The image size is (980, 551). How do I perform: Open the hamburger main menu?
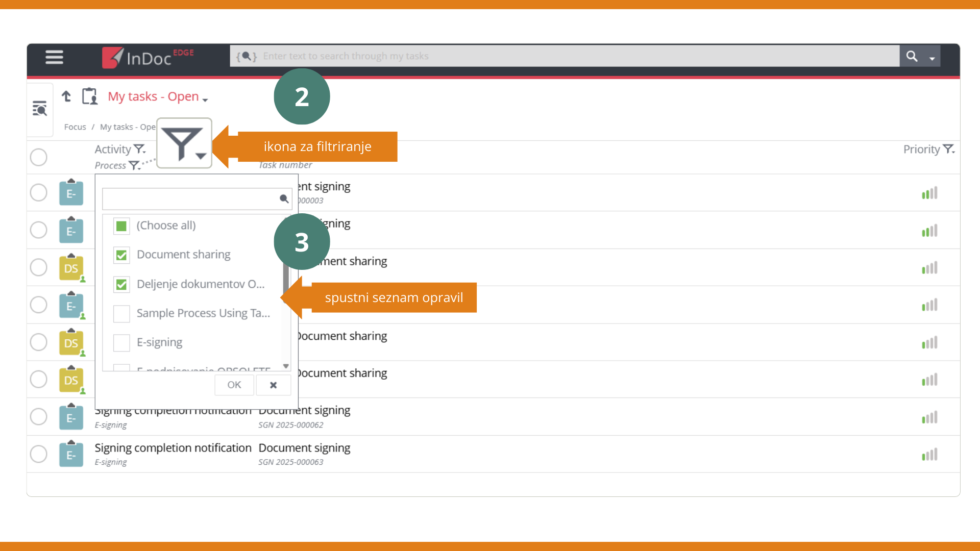(54, 57)
